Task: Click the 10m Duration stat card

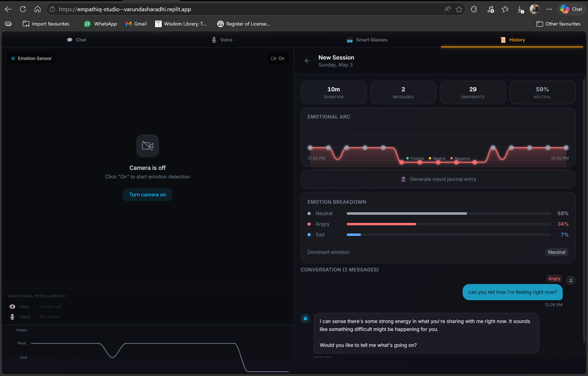Action: 333,93
